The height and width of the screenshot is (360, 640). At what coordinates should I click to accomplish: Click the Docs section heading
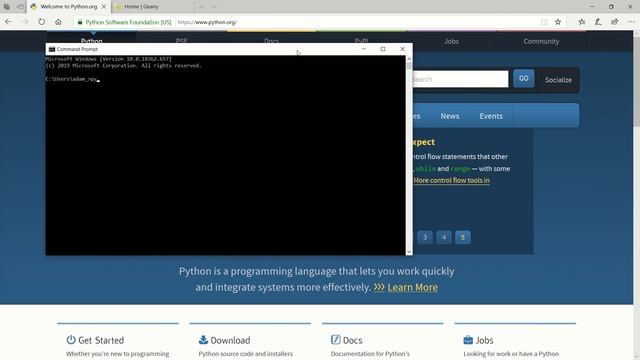click(x=352, y=340)
